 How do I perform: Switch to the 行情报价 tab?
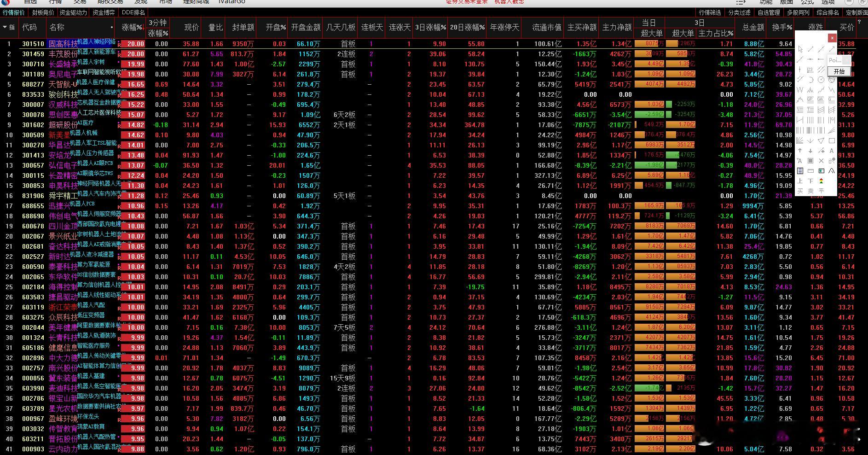[14, 12]
